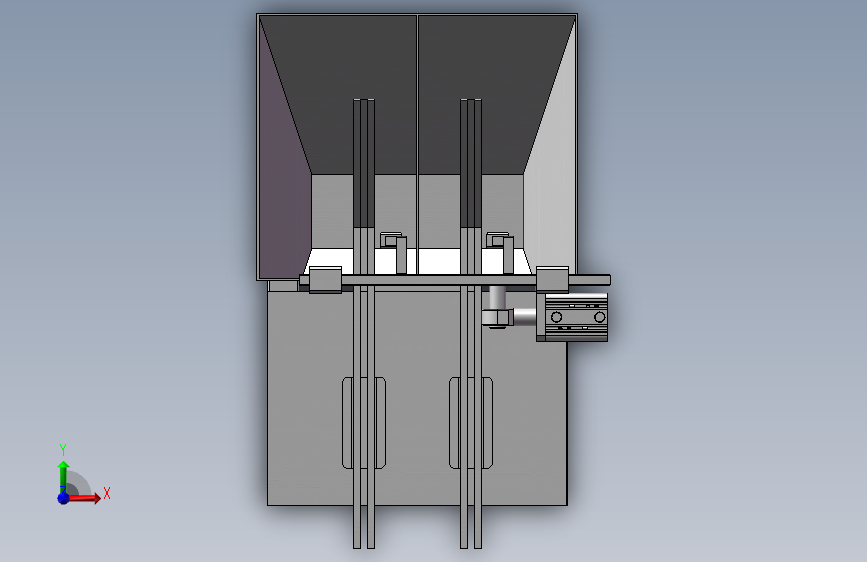867x562 pixels.
Task: Select the left bearing block on the shaft
Action: coord(325,279)
